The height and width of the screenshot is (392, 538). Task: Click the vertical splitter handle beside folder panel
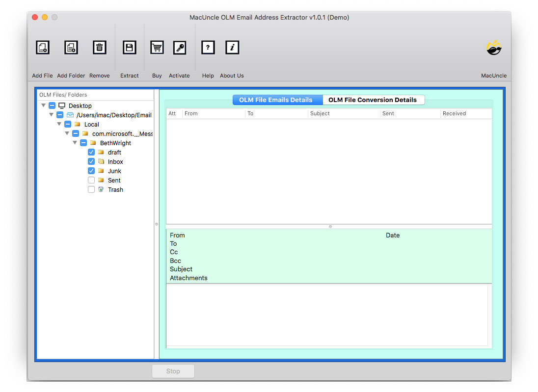(x=157, y=224)
